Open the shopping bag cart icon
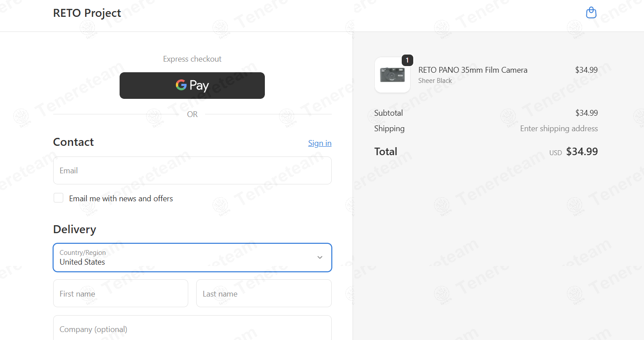644x340 pixels. [591, 13]
